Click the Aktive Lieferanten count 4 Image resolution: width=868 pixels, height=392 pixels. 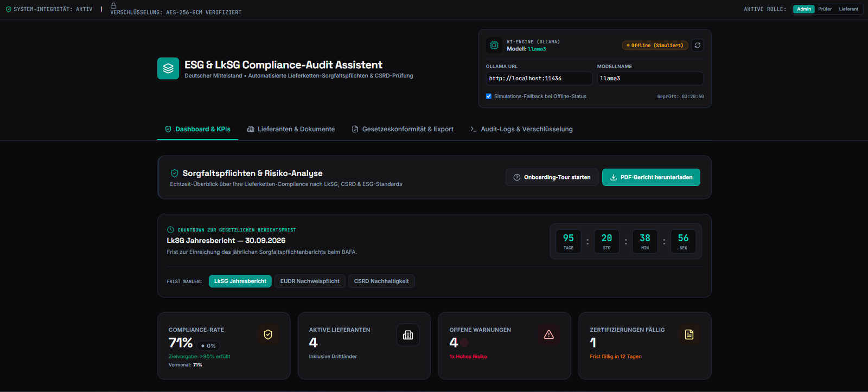point(314,343)
